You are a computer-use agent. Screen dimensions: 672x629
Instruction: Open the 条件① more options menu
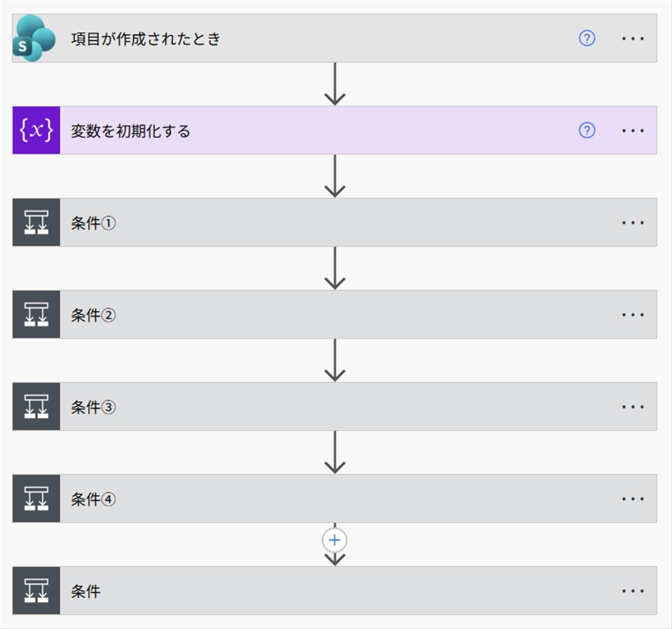(x=632, y=222)
